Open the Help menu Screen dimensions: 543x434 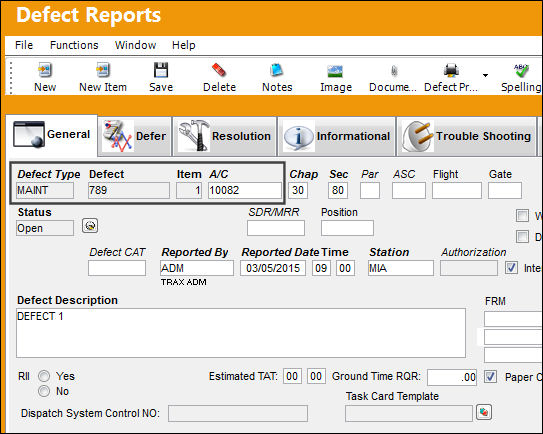184,45
